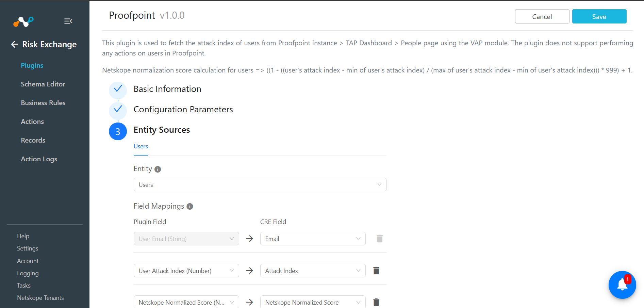Image resolution: width=644 pixels, height=308 pixels.
Task: Open the Tasks page
Action: [x=24, y=286]
